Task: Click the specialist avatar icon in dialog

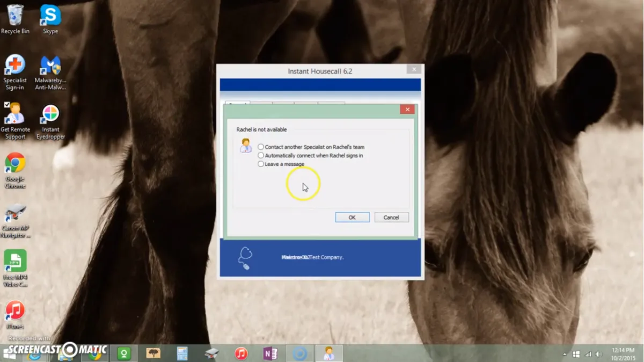Action: pyautogui.click(x=246, y=146)
